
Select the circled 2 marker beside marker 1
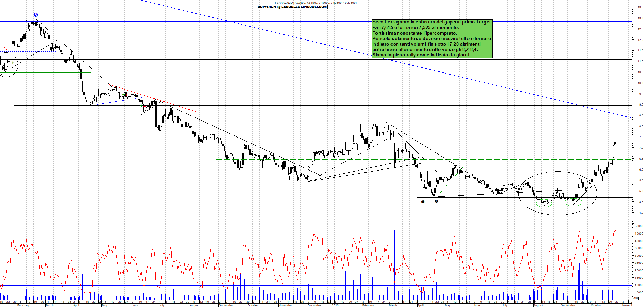[x=437, y=201]
